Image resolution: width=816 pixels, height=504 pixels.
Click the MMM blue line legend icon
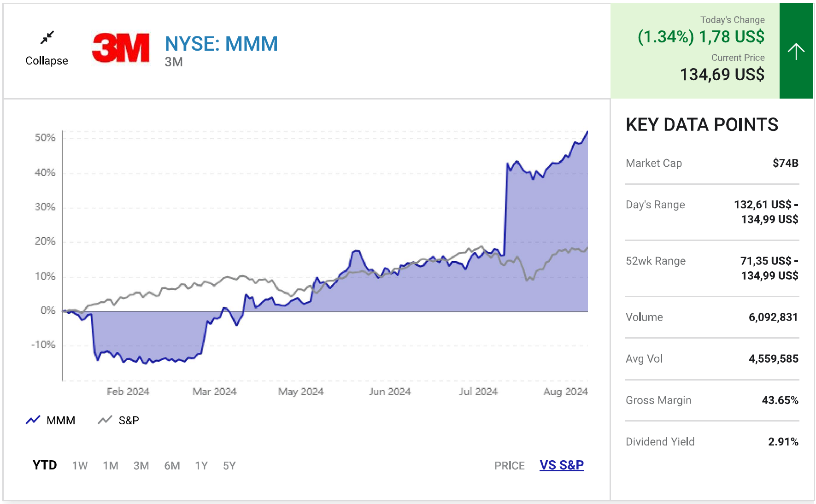[x=33, y=420]
